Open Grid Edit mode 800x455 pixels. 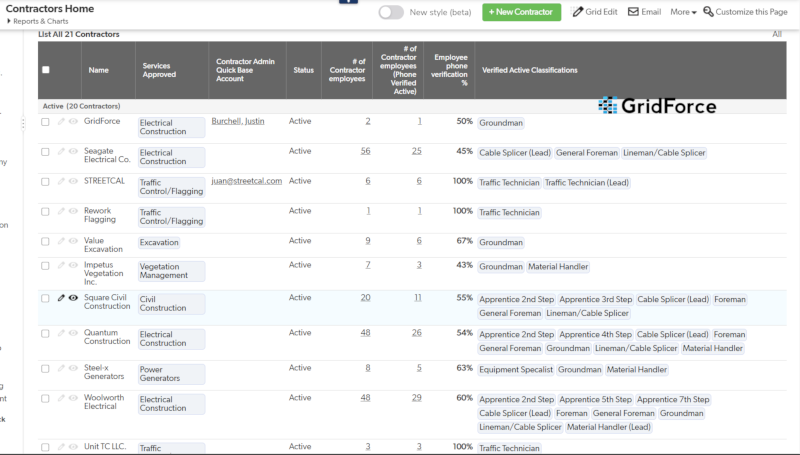(594, 12)
